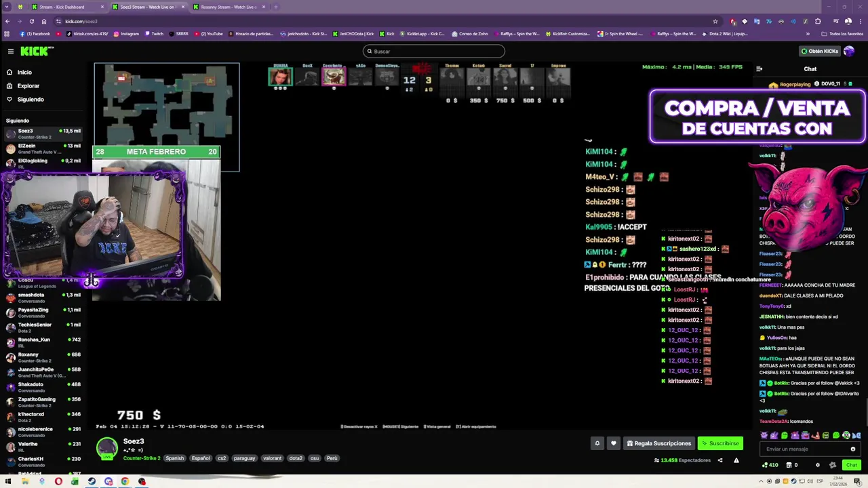Screen dimensions: 868x488
Task: Open a new browser tab
Action: pyautogui.click(x=275, y=7)
